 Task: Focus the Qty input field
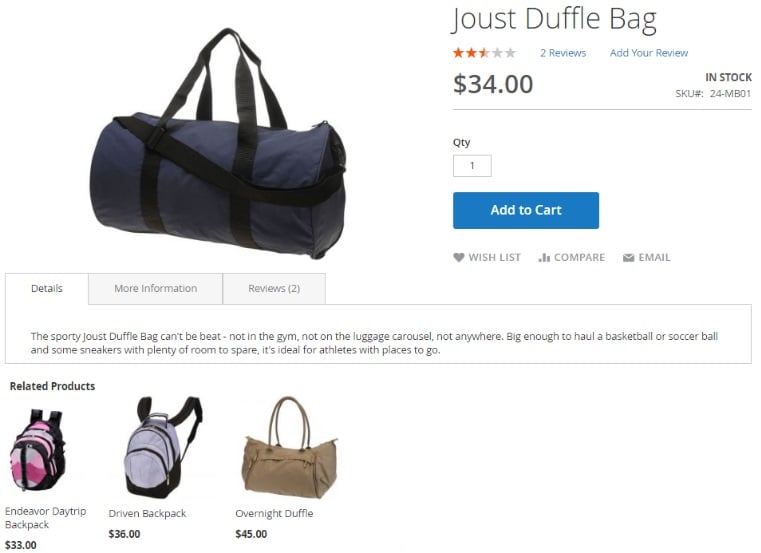472,166
